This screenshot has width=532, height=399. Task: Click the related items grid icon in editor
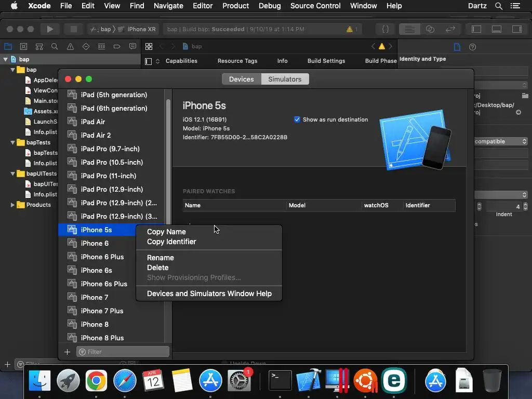click(x=149, y=46)
